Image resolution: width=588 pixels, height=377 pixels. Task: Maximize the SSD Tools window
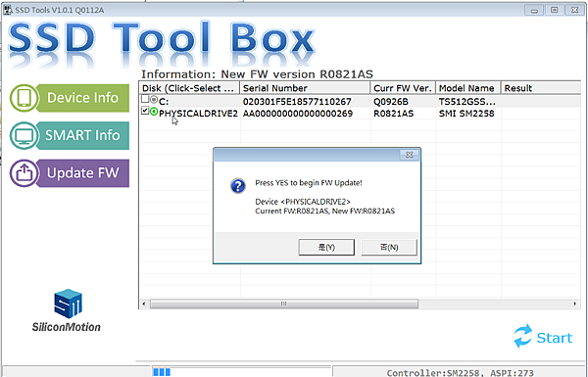555,10
